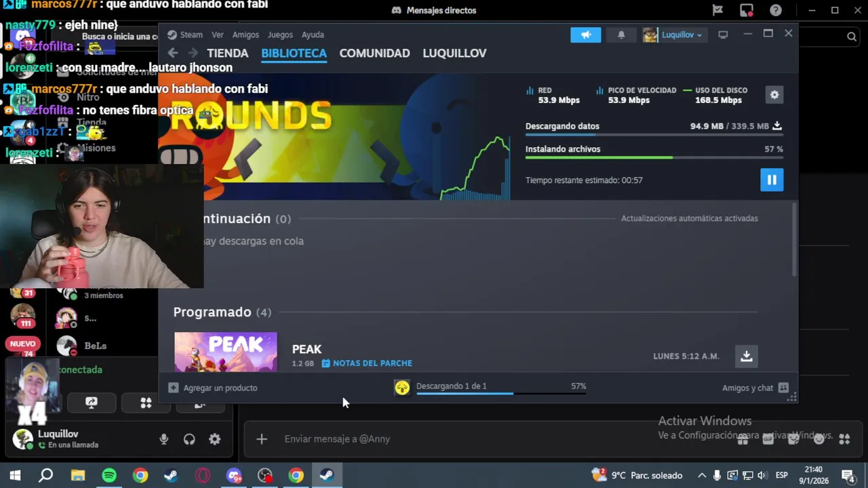Open the Amigos menu
Screen dimensions: 868x488
[245, 35]
